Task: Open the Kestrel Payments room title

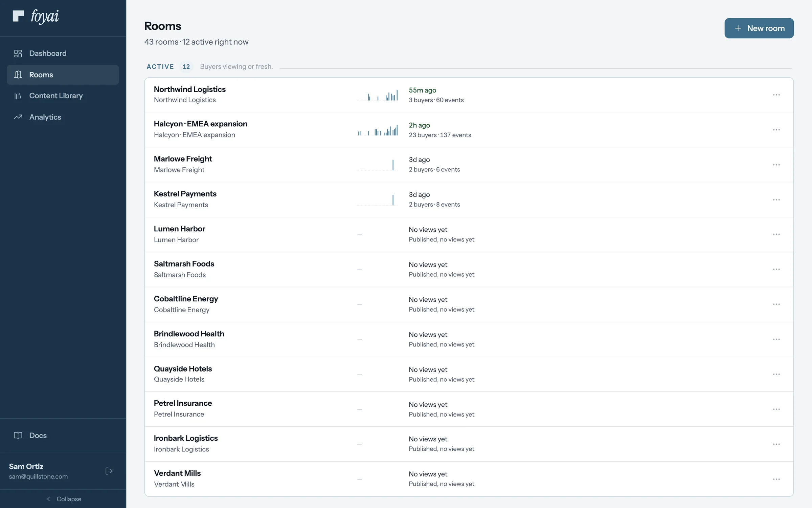Action: coord(185,194)
